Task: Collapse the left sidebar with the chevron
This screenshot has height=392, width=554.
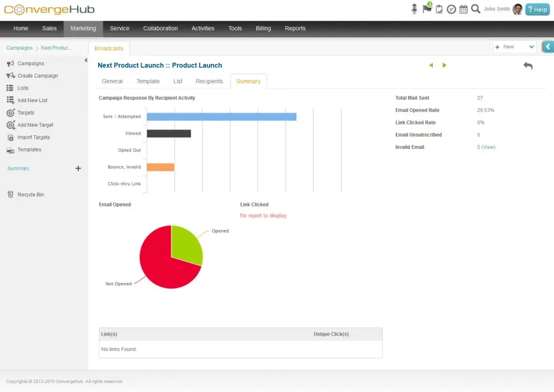Action: pos(86,59)
